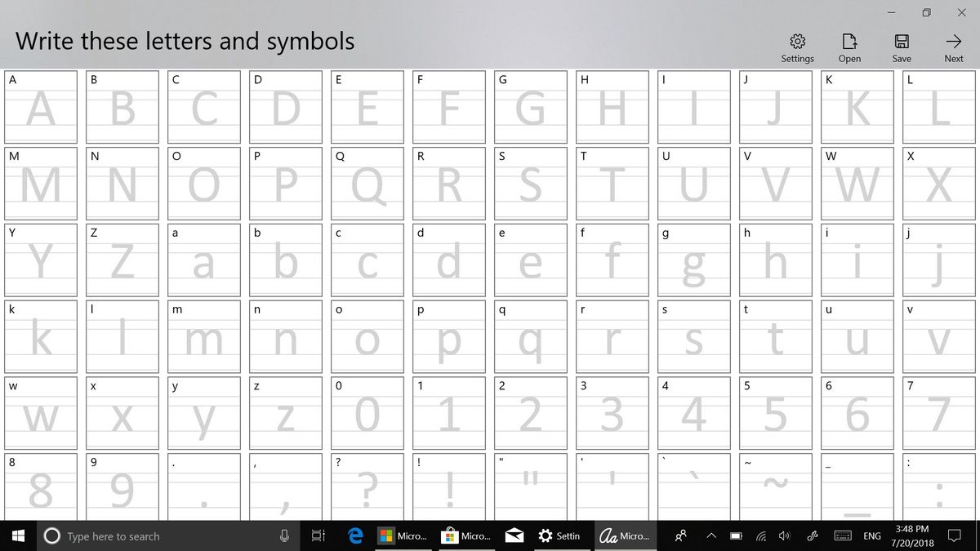Click the Type here to search field
The image size is (980, 551).
163,536
